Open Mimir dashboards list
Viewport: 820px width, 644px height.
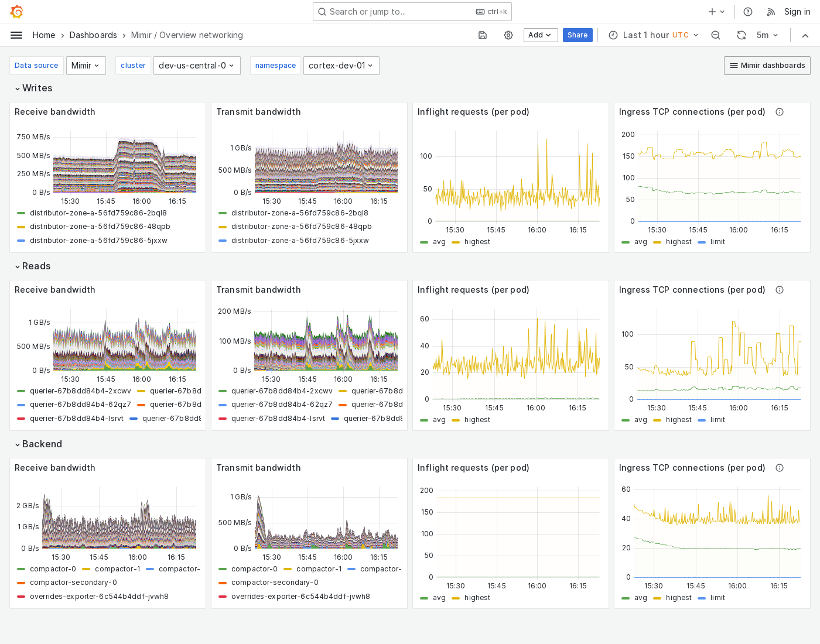tap(767, 66)
